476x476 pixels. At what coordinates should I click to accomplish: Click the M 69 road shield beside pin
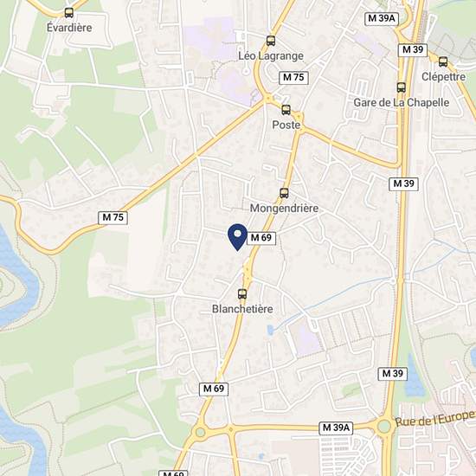coord(261,238)
